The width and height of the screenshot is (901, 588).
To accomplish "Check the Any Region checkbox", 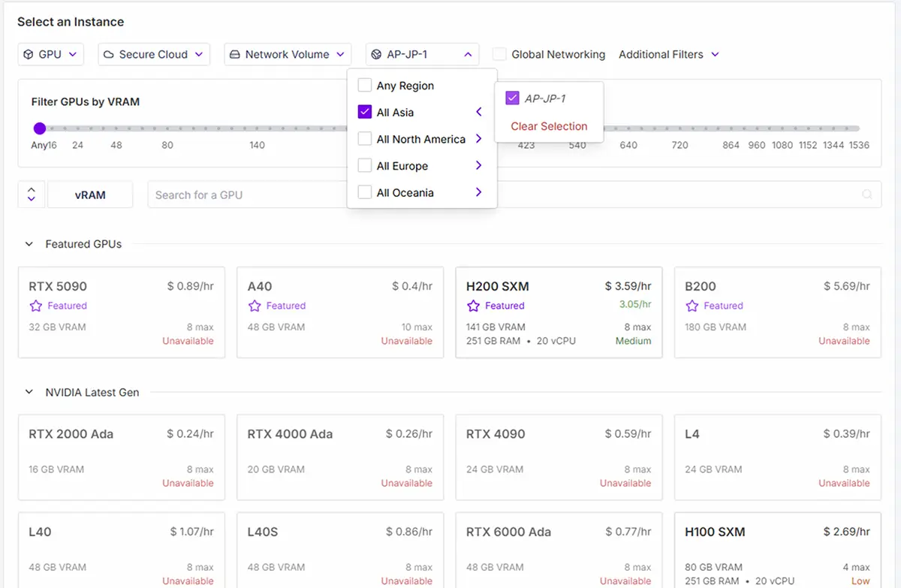I will coord(365,86).
